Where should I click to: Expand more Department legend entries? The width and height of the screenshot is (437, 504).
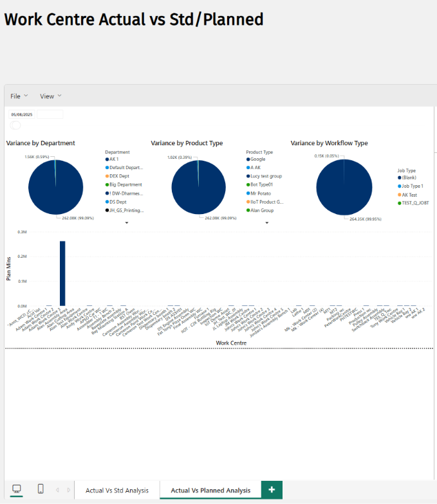point(127,222)
